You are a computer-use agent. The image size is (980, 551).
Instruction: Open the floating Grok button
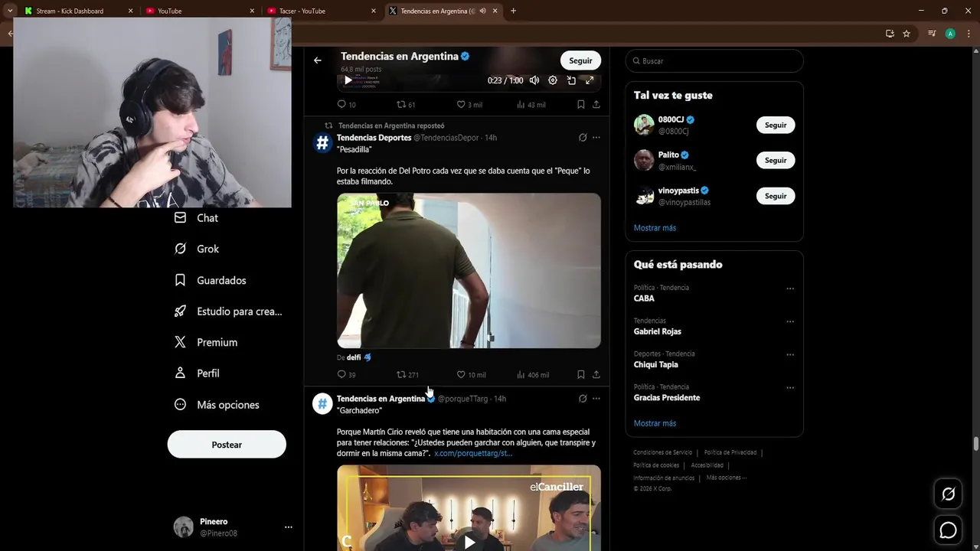[x=948, y=494]
